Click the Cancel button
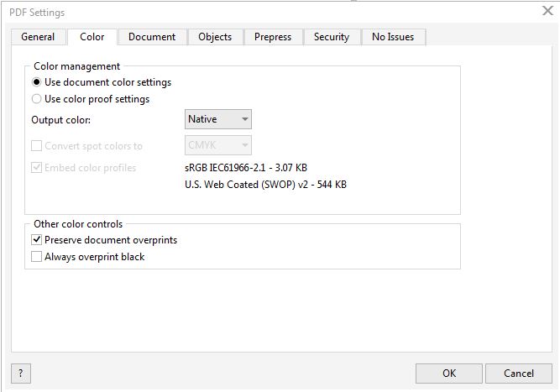This screenshot has width=560, height=392. (x=519, y=373)
